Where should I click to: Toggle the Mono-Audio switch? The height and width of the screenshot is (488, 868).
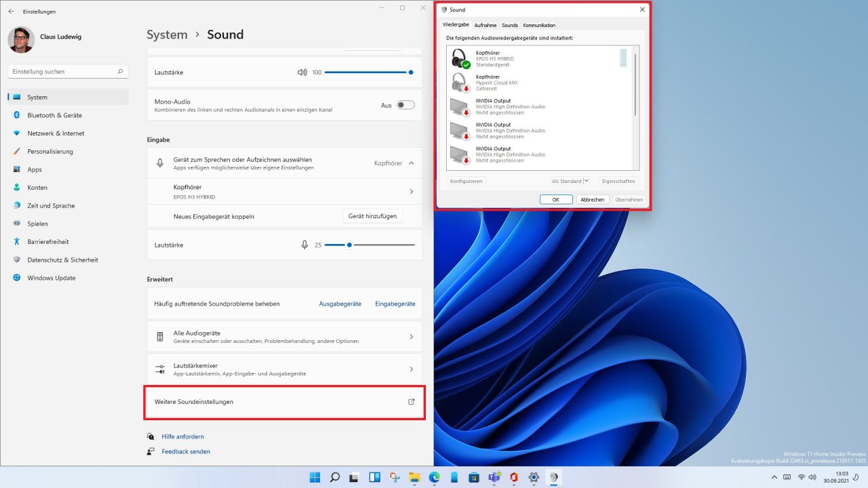click(406, 105)
